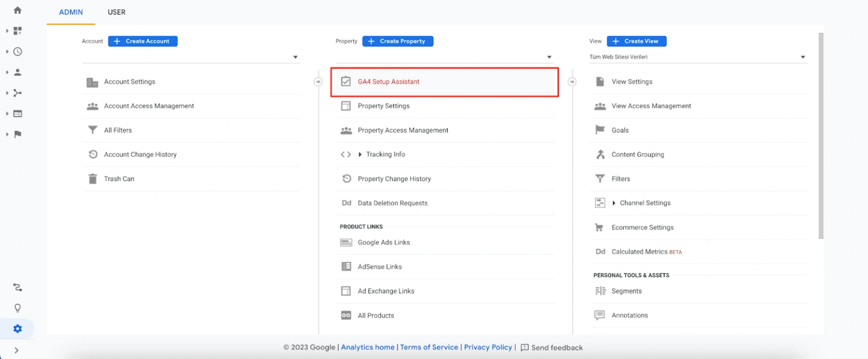Open the Trash Can in the Account column
The width and height of the screenshot is (868, 359).
click(119, 178)
